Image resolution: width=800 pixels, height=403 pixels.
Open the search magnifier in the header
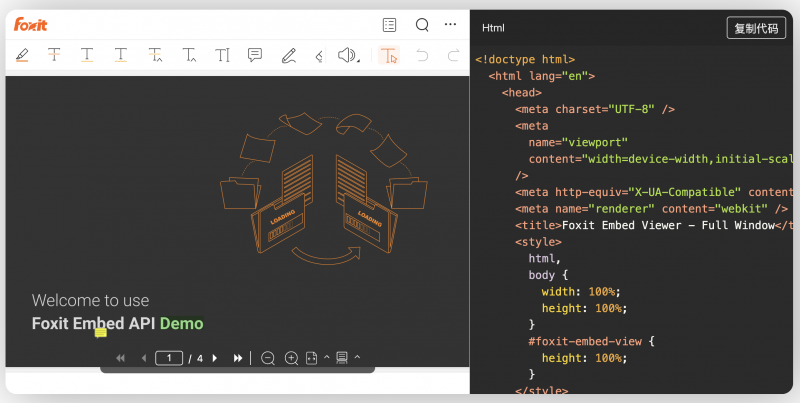click(422, 24)
